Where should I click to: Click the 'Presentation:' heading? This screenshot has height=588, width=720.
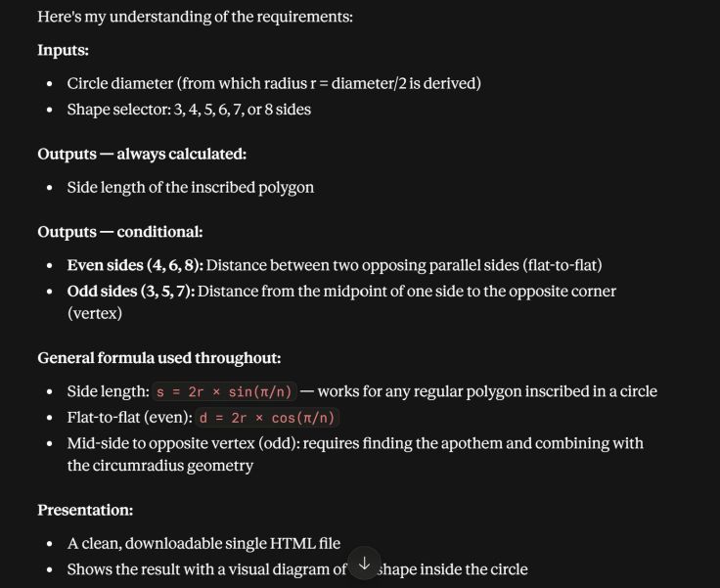tap(85, 510)
